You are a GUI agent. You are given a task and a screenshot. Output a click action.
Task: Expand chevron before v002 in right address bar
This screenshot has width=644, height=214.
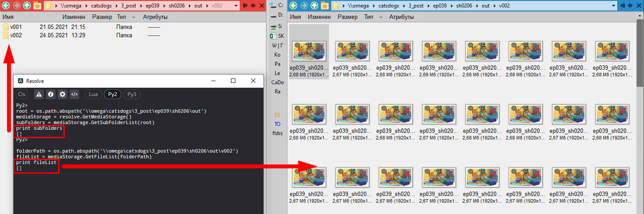tap(495, 6)
